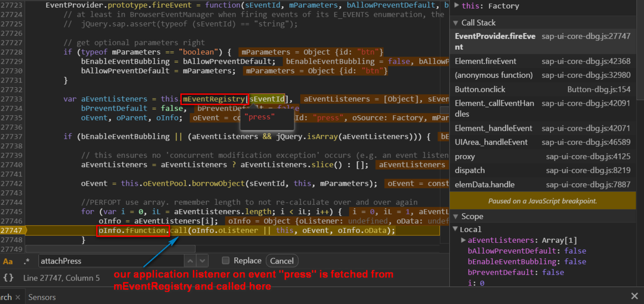Select the Element.fireEvent call stack frame
The image size is (644, 304).
[542, 61]
